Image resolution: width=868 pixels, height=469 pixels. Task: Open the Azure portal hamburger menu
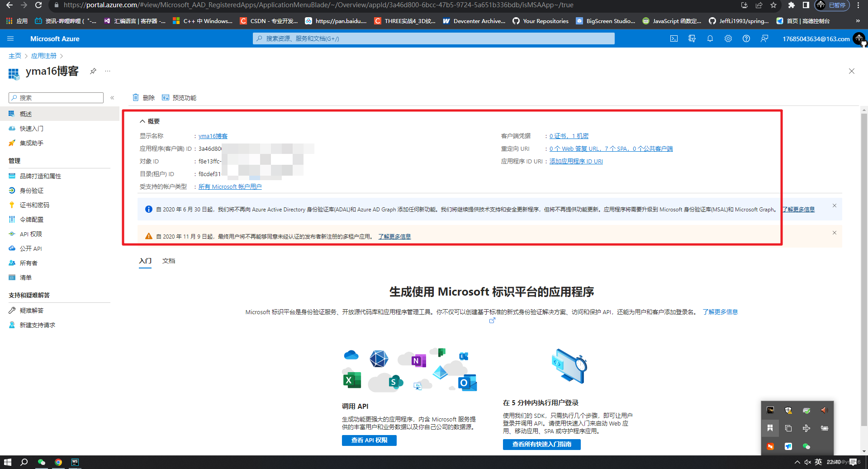pos(10,38)
